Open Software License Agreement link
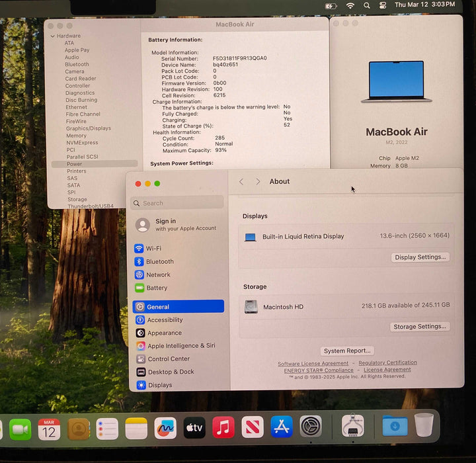This screenshot has height=463, width=476. (313, 363)
